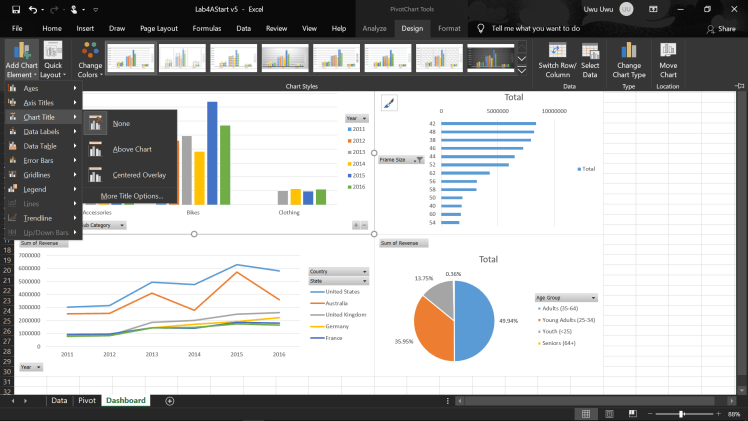
Task: Click More Title Options
Action: (131, 196)
